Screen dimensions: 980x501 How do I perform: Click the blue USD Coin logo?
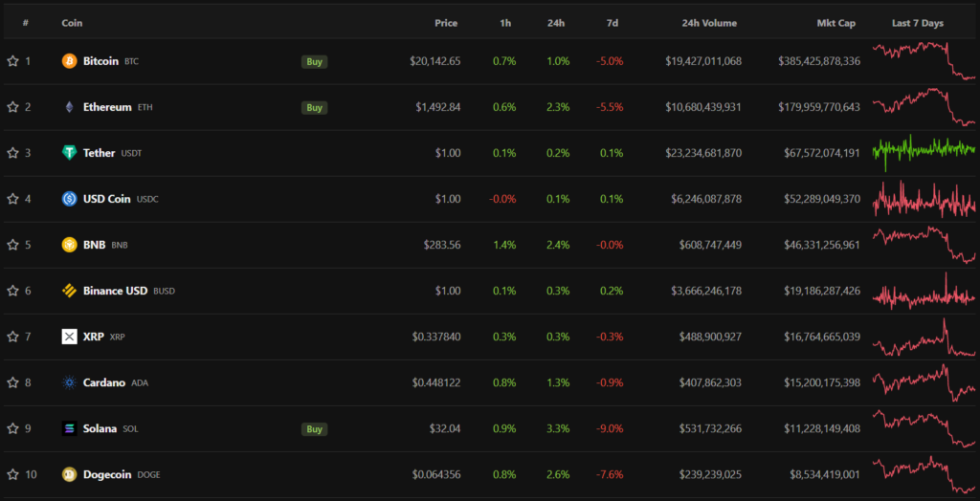point(69,199)
